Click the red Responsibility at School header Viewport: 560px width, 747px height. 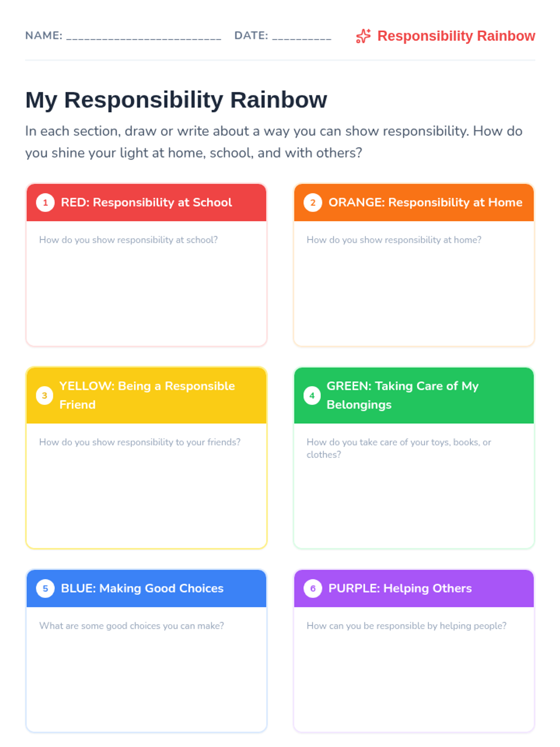coord(147,203)
